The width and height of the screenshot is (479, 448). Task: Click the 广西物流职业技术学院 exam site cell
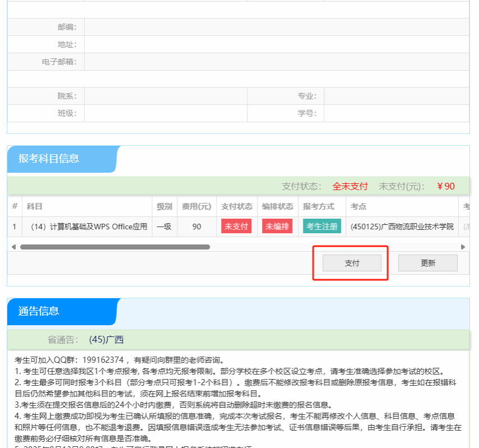(x=402, y=227)
